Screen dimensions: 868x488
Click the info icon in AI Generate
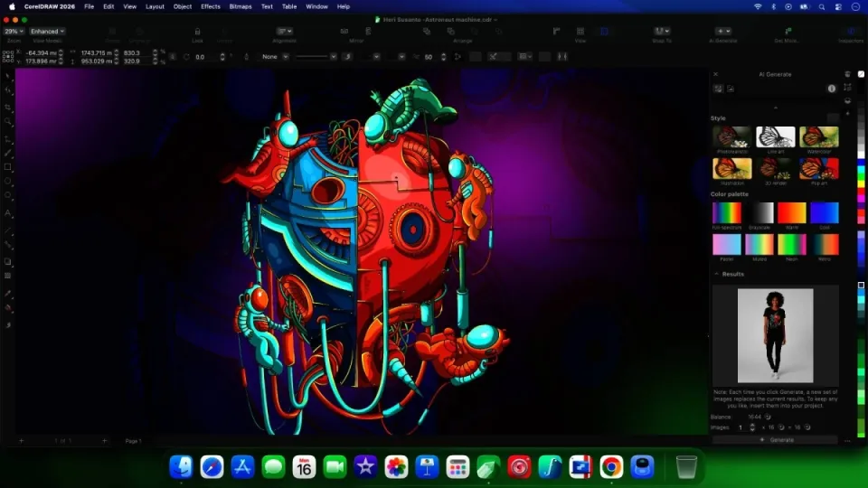click(x=832, y=89)
